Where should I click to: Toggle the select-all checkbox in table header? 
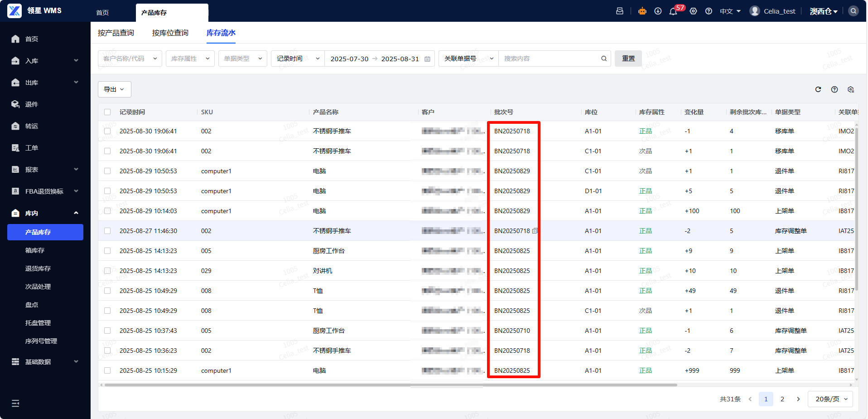pos(107,112)
